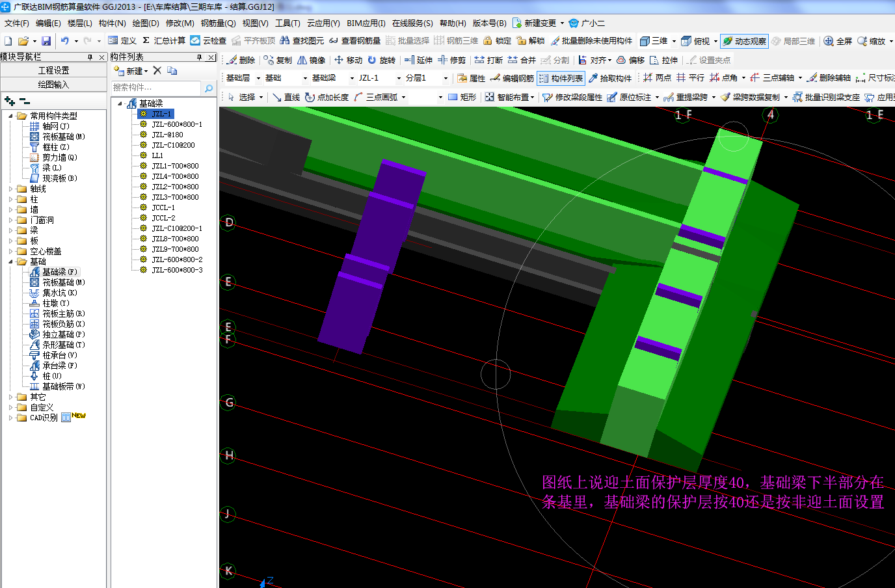This screenshot has height=588, width=895.
Task: Click the search magnifier in component list
Action: [209, 88]
